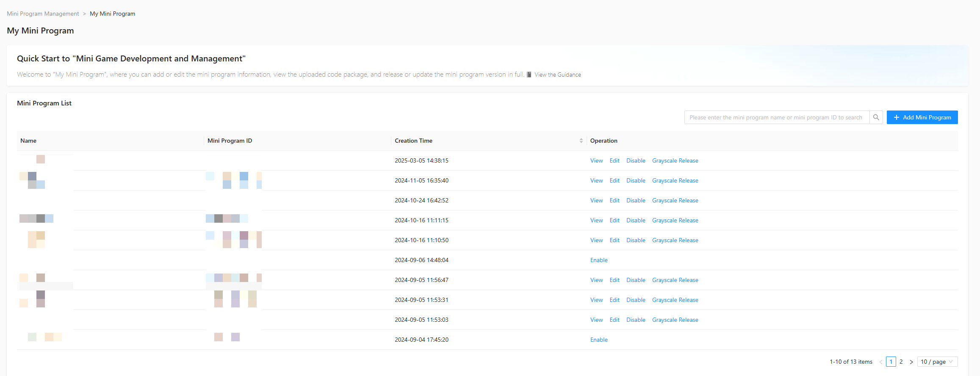Select the 2024-09-04 17:45:20 timestamp cell
The width and height of the screenshot is (980, 376).
(421, 340)
